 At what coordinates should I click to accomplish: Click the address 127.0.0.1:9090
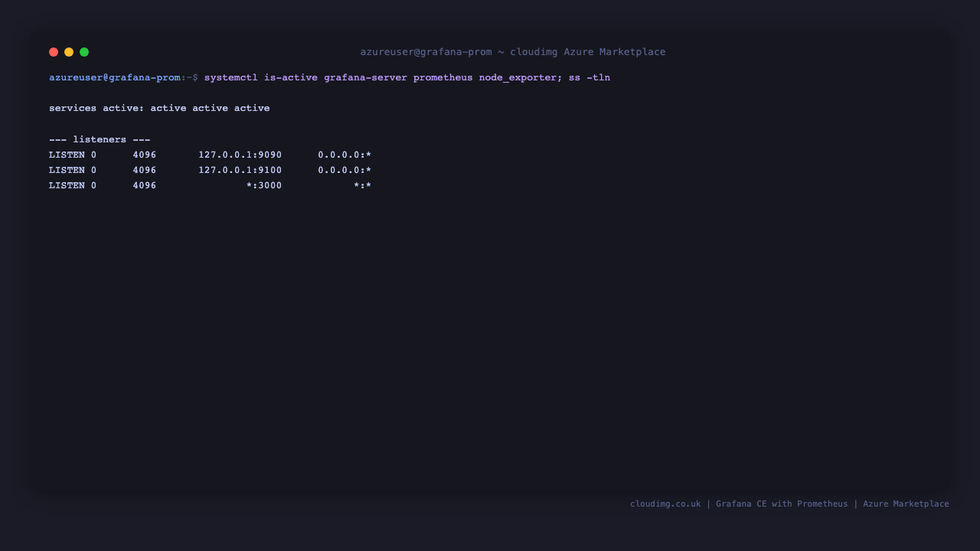[x=240, y=155]
